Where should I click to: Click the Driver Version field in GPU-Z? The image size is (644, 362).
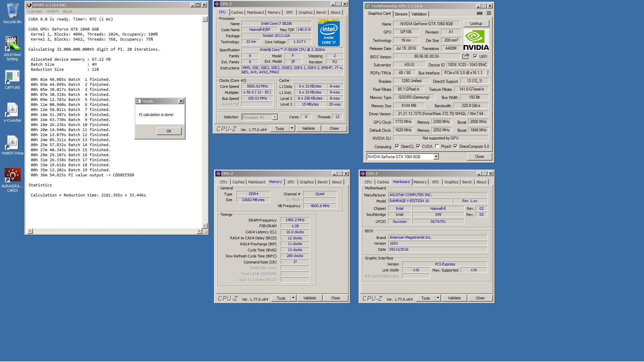coord(441,114)
